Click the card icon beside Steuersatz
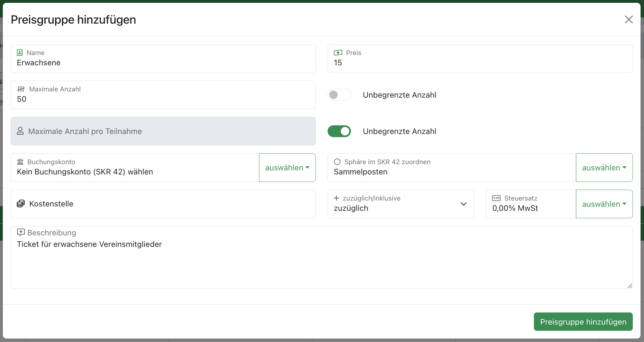Screen dimensions: 644x342 click(x=496, y=198)
